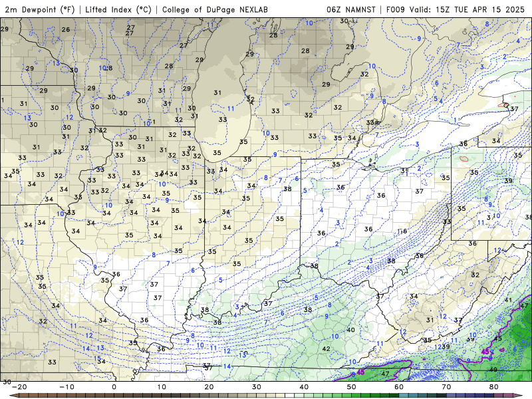Screen dimensions: 532x399
Task: Click the '-10' label on the color scale
Action: pyautogui.click(x=66, y=387)
